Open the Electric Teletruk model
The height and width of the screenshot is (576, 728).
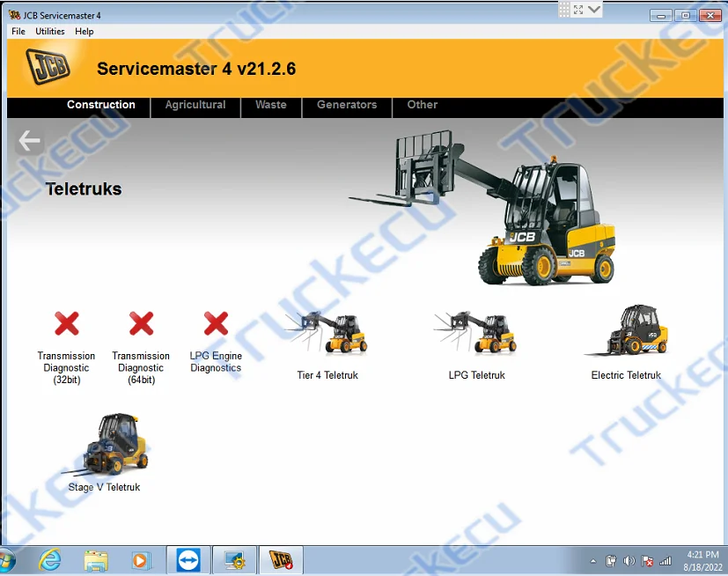626,333
